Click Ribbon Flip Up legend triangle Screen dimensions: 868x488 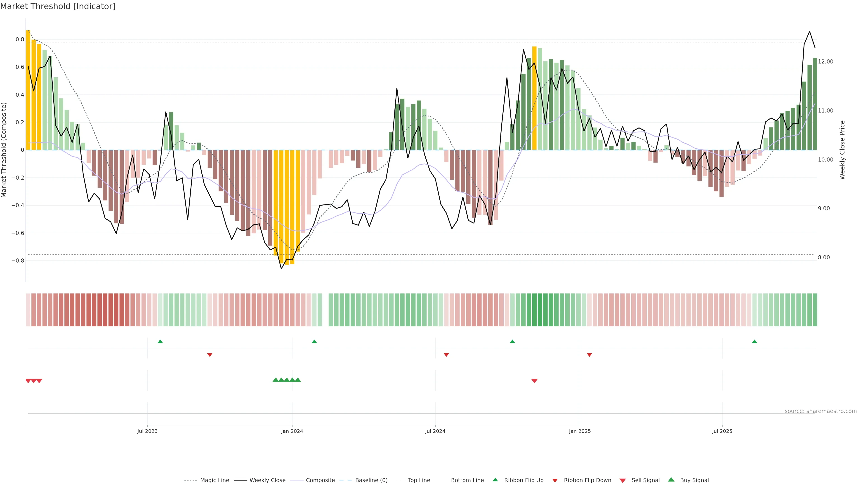495,480
